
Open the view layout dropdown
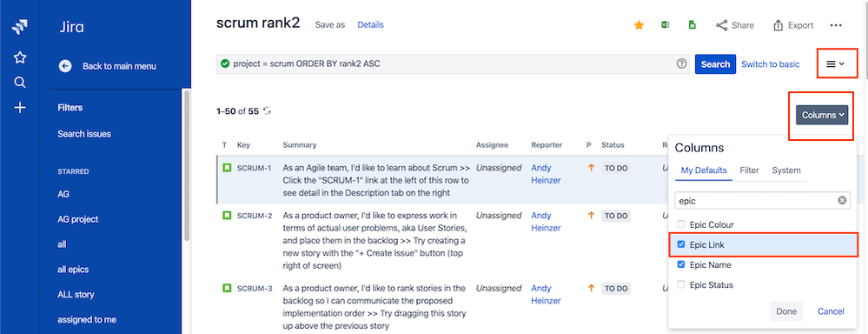coord(835,63)
